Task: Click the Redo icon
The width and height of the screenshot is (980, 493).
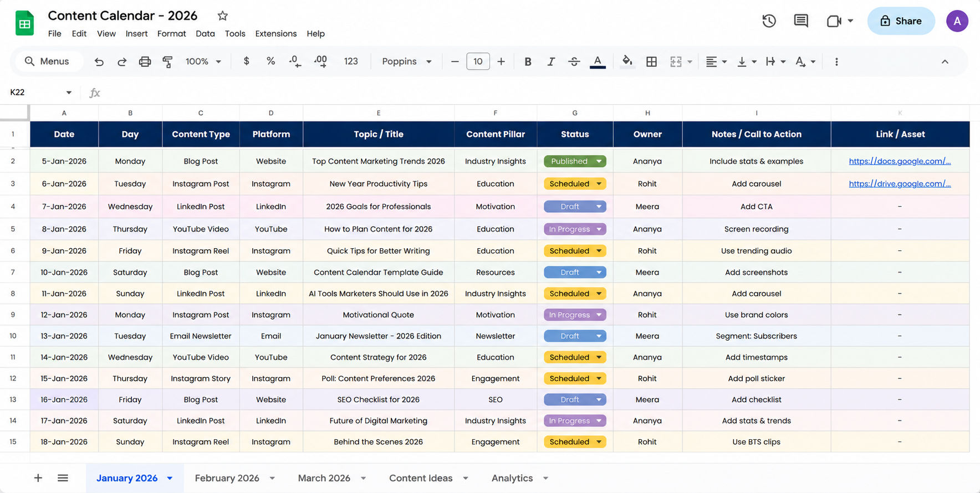Action: pyautogui.click(x=122, y=61)
